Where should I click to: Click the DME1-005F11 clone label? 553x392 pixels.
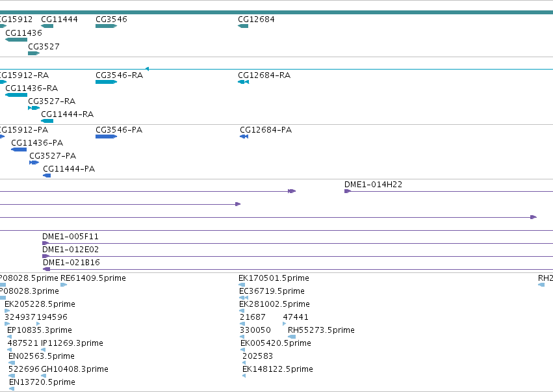70,237
